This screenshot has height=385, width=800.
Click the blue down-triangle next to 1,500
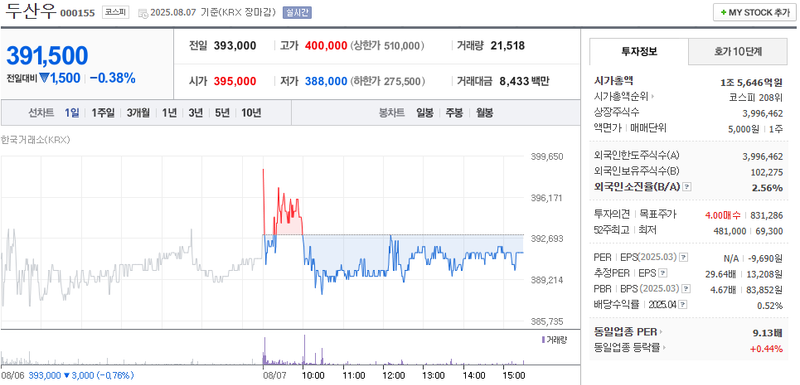pyautogui.click(x=44, y=79)
